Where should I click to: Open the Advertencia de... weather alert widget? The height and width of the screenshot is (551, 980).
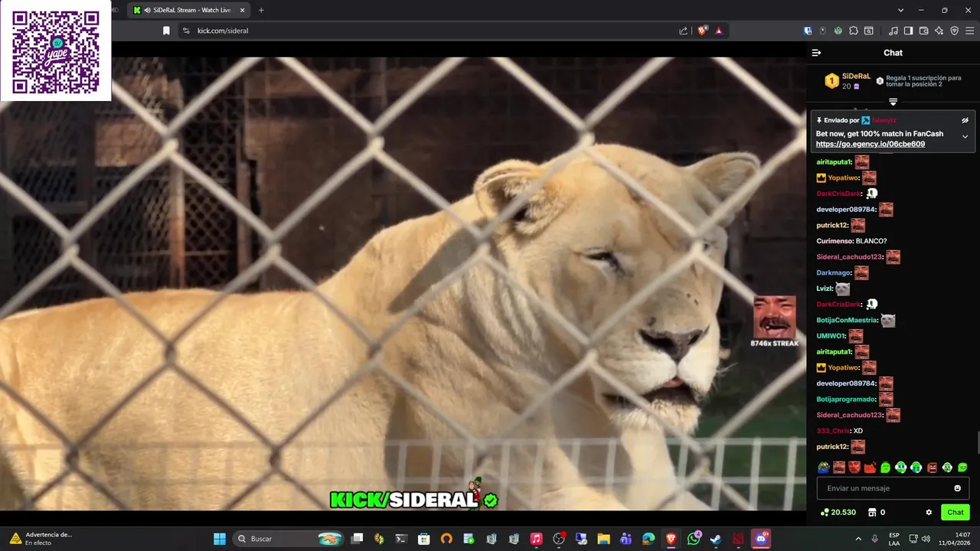(42, 539)
